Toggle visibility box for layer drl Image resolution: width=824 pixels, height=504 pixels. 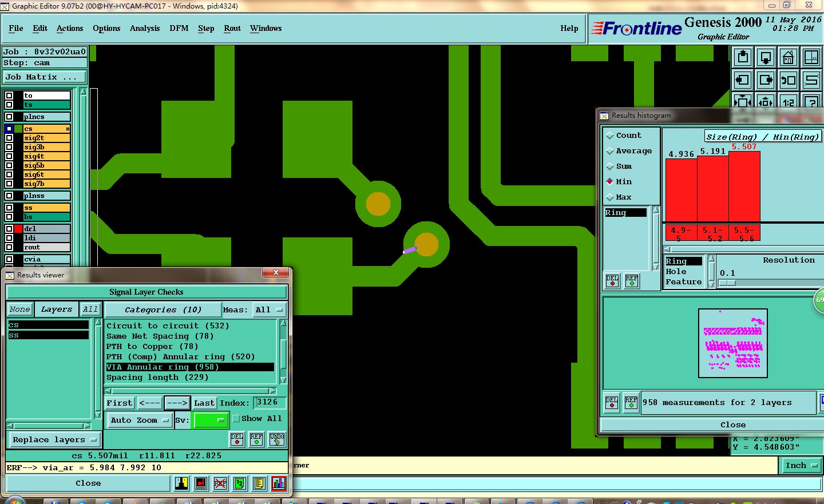tap(9, 229)
